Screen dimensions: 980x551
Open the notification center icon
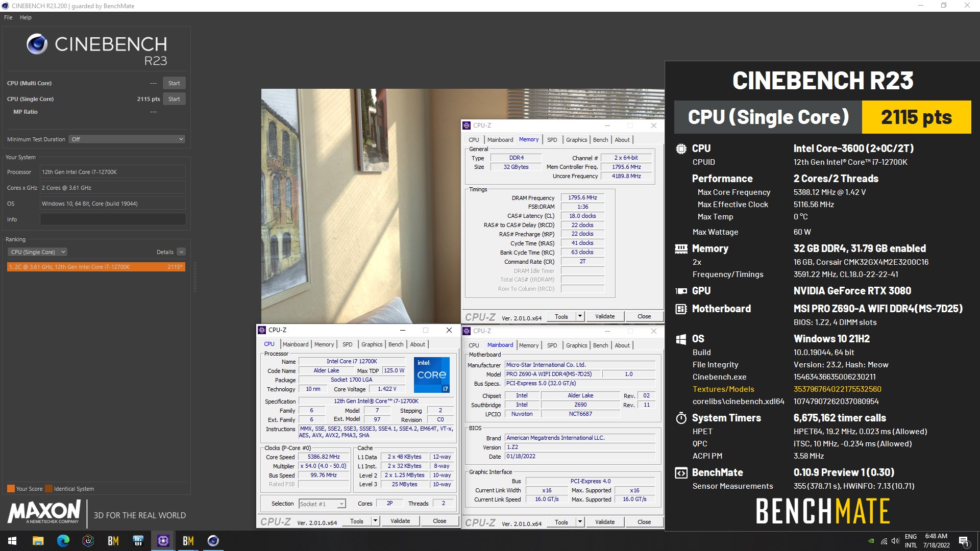(x=964, y=541)
